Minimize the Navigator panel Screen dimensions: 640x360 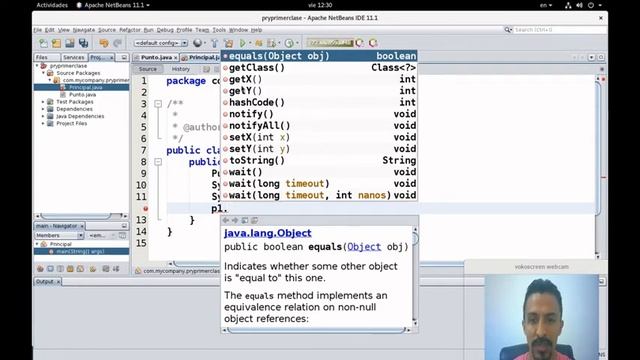124,226
